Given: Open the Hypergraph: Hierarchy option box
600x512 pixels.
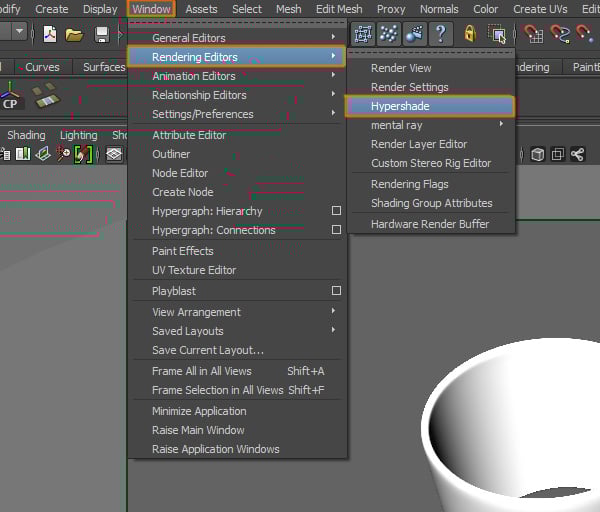Looking at the screenshot, I should pyautogui.click(x=336, y=210).
